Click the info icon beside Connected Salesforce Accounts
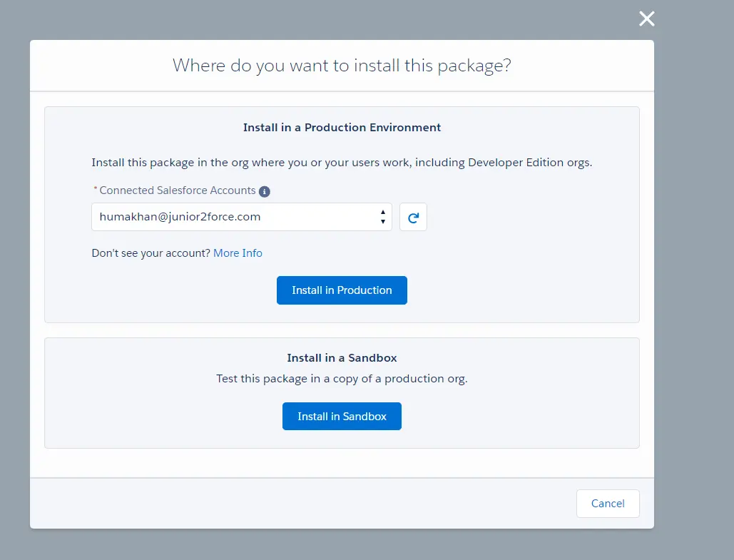 point(265,191)
